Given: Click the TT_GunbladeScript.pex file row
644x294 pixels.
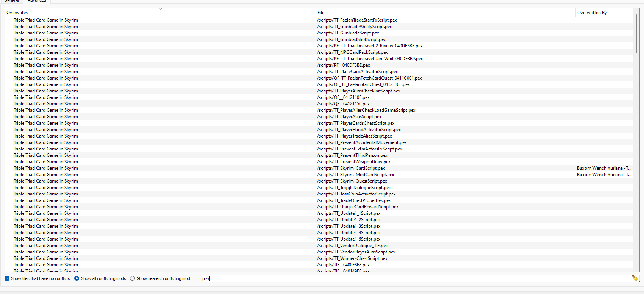Looking at the screenshot, I should pos(348,33).
